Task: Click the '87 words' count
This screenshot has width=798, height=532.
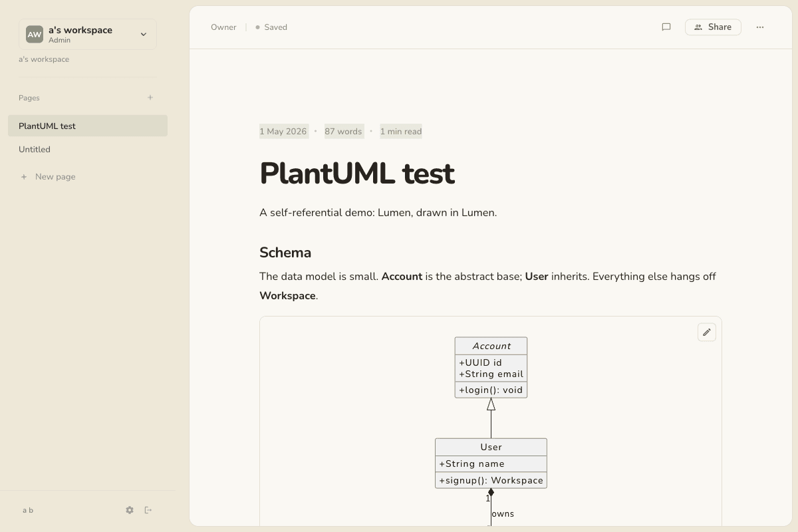Action: coord(343,132)
